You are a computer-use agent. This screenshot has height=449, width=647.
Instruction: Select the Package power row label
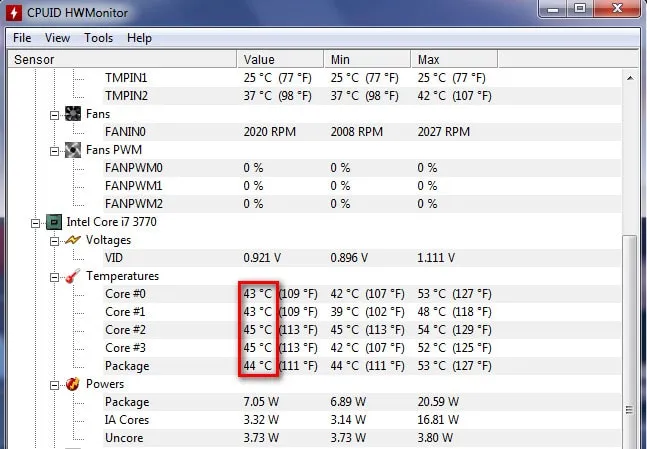(127, 402)
